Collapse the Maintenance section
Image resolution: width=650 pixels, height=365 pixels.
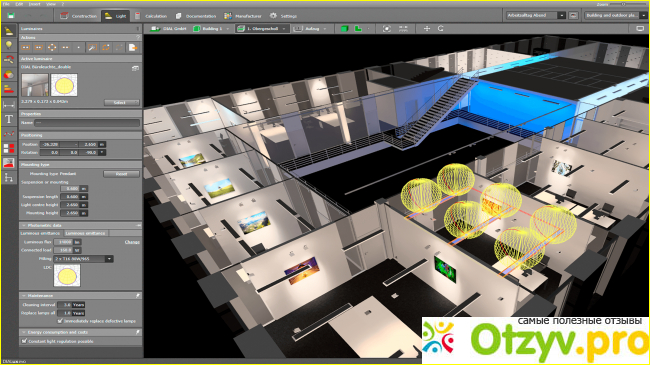tap(24, 296)
